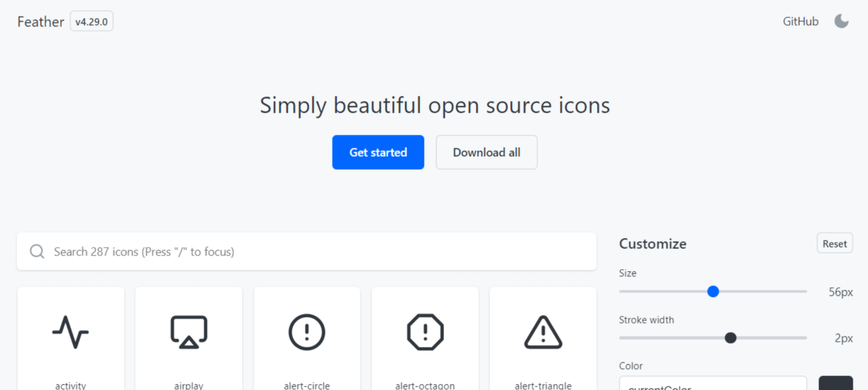Click the currentColor input field
Image resolution: width=868 pixels, height=390 pixels.
[712, 385]
